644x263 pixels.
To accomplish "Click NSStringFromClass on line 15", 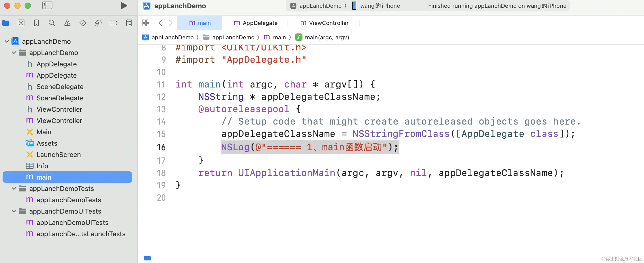I will click(x=401, y=134).
